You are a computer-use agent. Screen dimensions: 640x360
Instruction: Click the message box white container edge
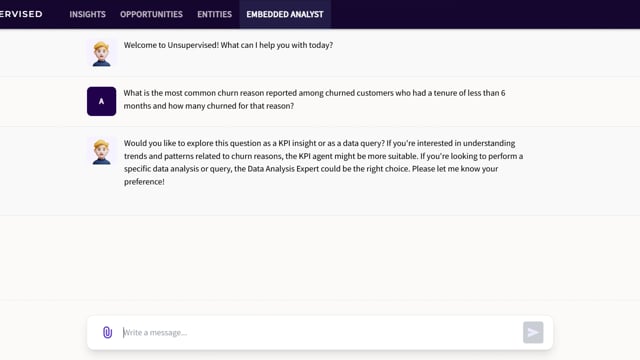click(x=320, y=316)
